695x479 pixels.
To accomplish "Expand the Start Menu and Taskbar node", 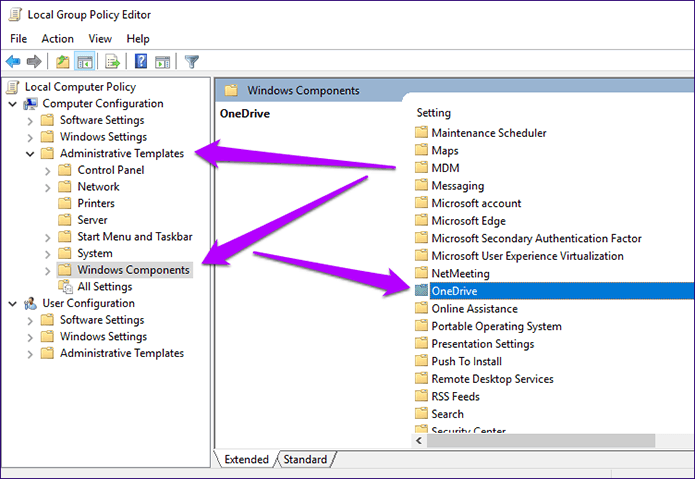I will tap(47, 238).
